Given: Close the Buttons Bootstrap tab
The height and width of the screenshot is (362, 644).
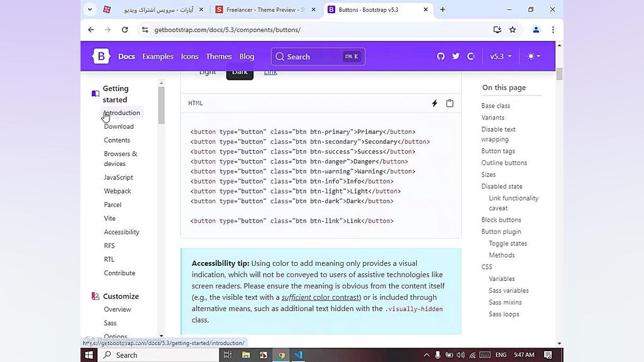Looking at the screenshot, I should click(426, 9).
